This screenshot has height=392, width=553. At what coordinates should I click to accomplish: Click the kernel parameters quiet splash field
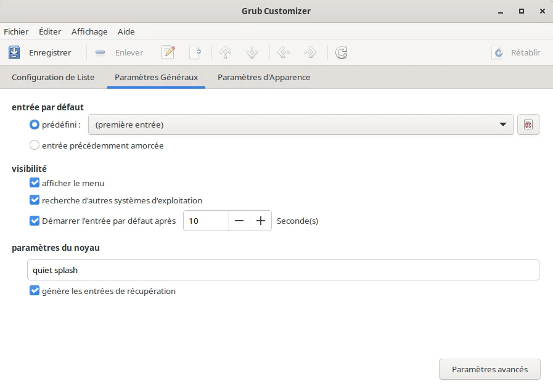tap(283, 270)
